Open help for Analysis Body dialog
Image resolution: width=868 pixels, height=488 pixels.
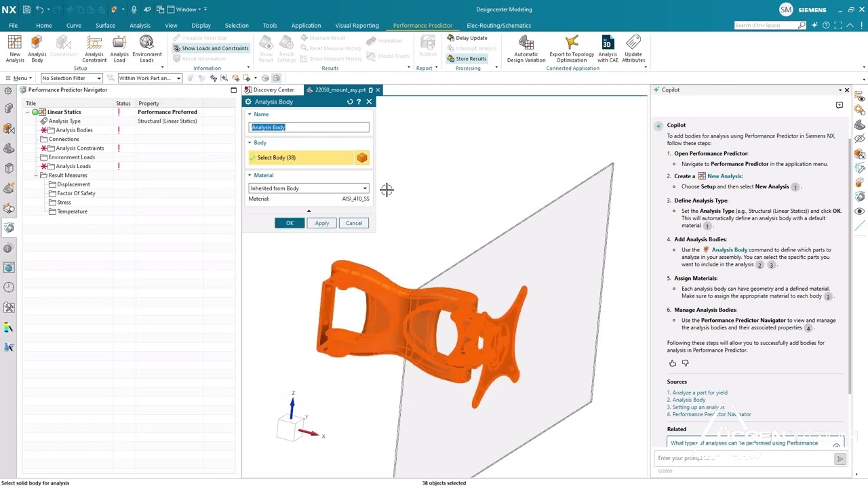point(359,102)
